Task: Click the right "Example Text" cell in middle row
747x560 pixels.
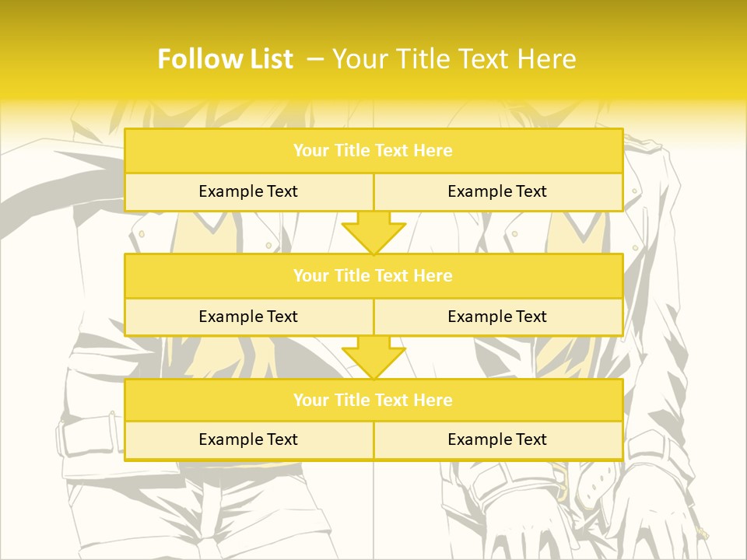Action: tap(497, 317)
